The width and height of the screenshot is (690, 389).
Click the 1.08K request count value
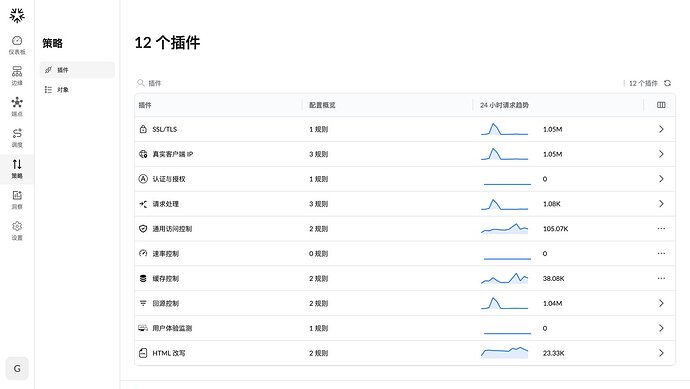point(551,204)
